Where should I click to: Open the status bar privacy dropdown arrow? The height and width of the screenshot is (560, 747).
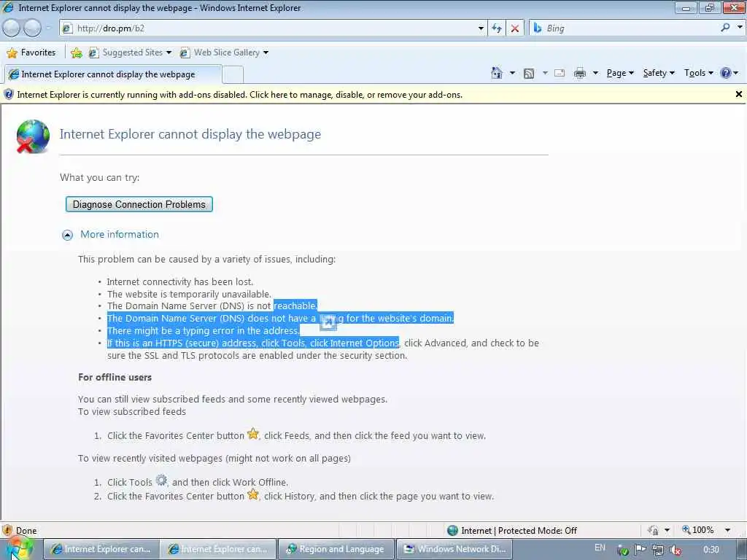click(x=667, y=530)
